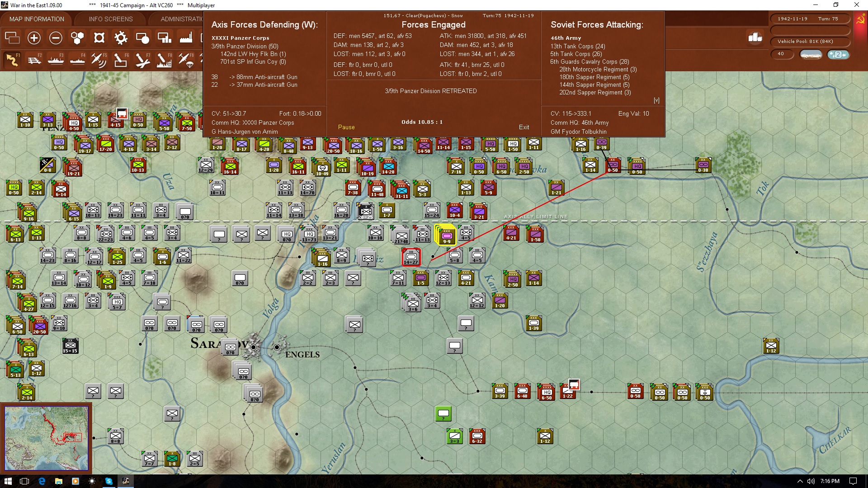The width and height of the screenshot is (868, 488).
Task: Click the date and Turn 75 display
Action: [810, 19]
